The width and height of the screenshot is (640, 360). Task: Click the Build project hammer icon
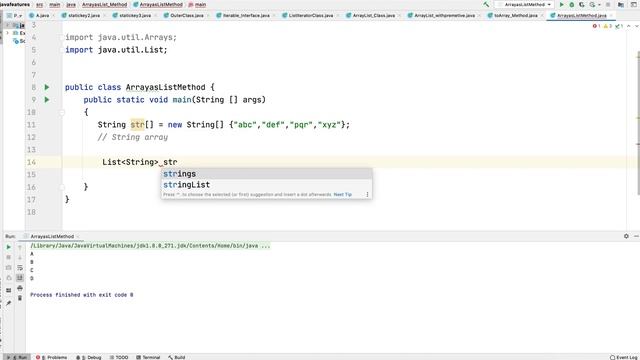point(486,4)
